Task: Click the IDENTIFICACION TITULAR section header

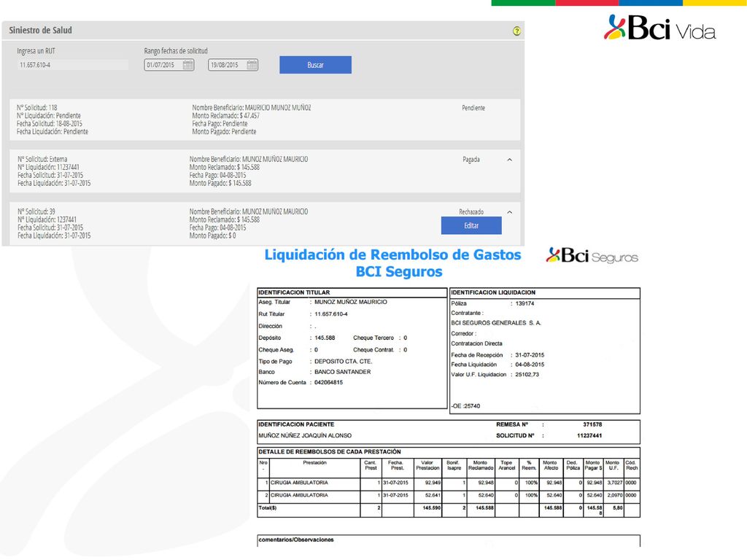Action: [x=294, y=292]
